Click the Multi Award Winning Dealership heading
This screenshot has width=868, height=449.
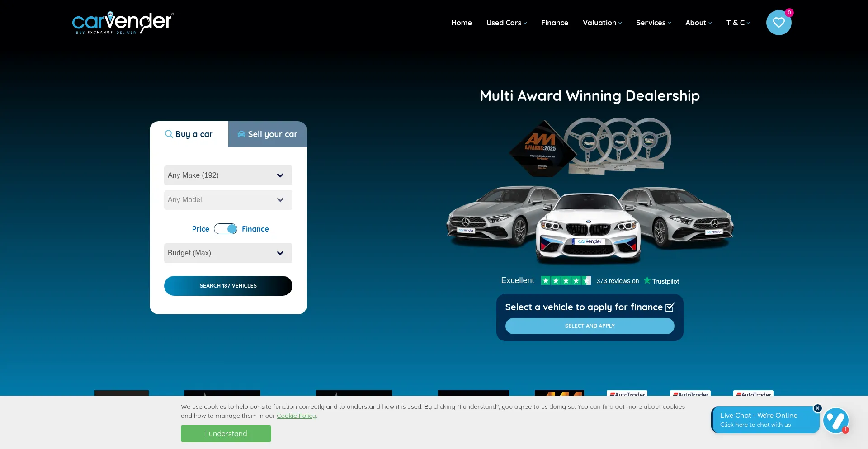click(590, 96)
